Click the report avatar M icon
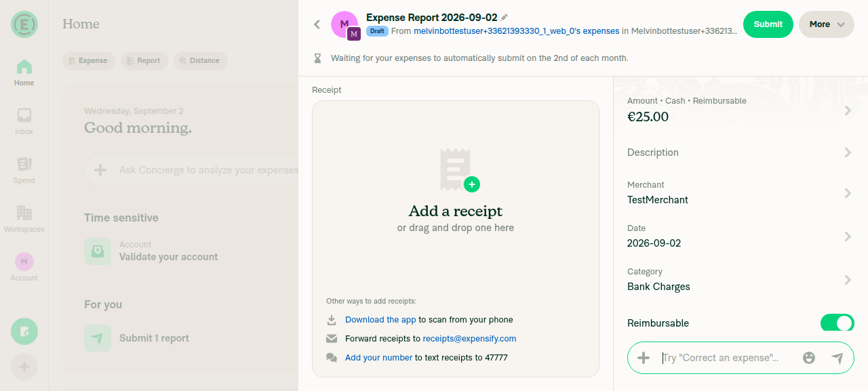The image size is (868, 391). tap(344, 24)
